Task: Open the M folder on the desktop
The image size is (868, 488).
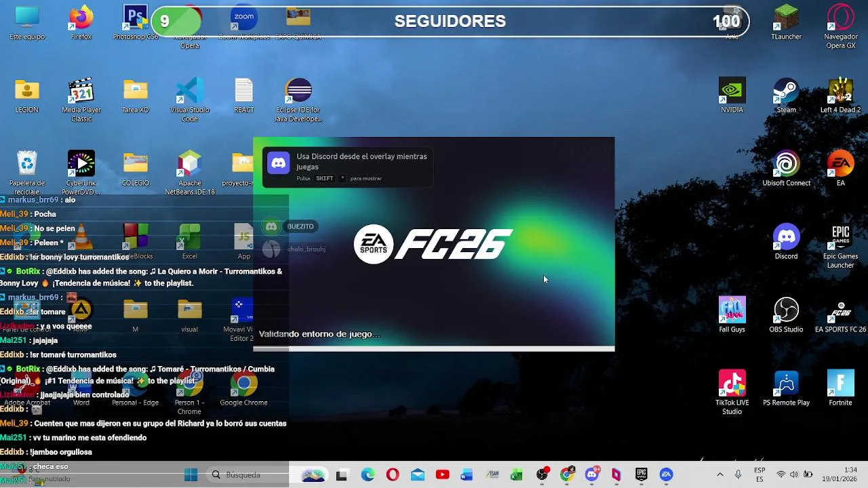Action: pyautogui.click(x=136, y=316)
